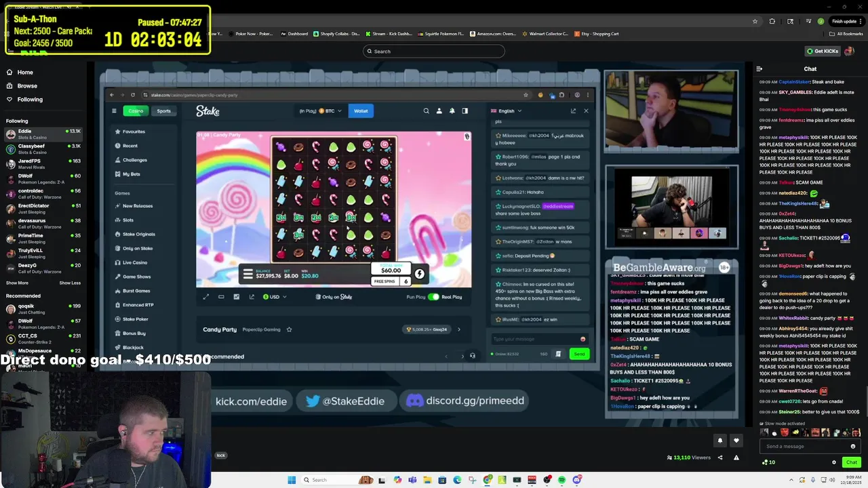Screen dimensions: 868x488
Task: Select the Sports tab on Stake
Action: pos(164,111)
